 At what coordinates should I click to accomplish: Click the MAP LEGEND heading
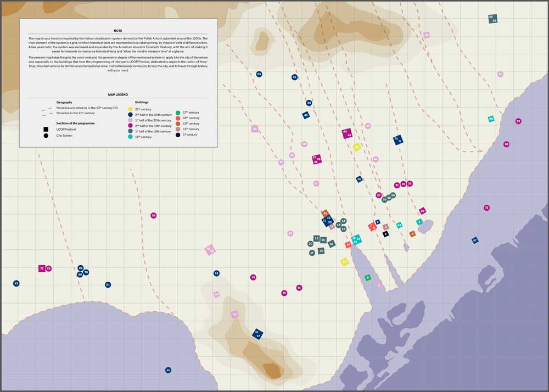coord(118,94)
